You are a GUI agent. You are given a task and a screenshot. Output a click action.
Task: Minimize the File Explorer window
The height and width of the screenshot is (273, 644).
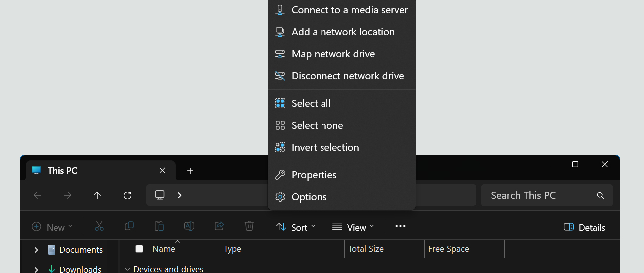(546, 164)
